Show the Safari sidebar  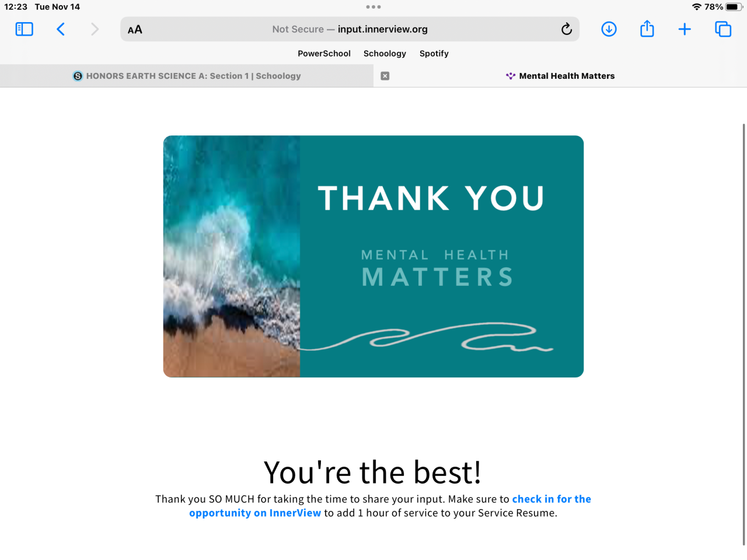(24, 29)
